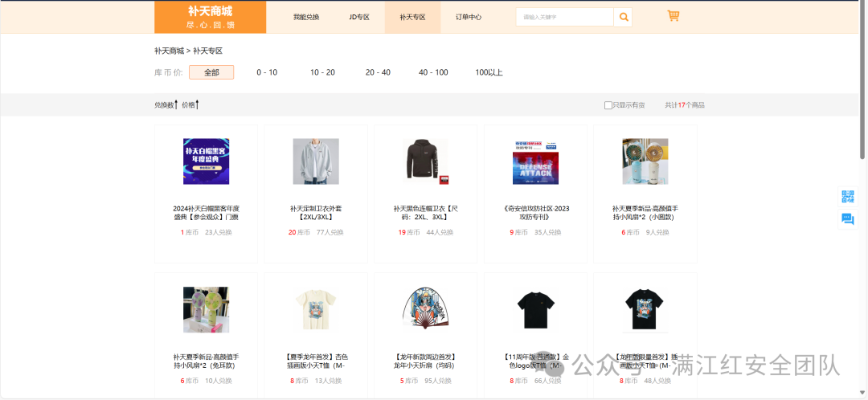Click title 高颜值手持小风扇*2（兔耳款）

206,361
